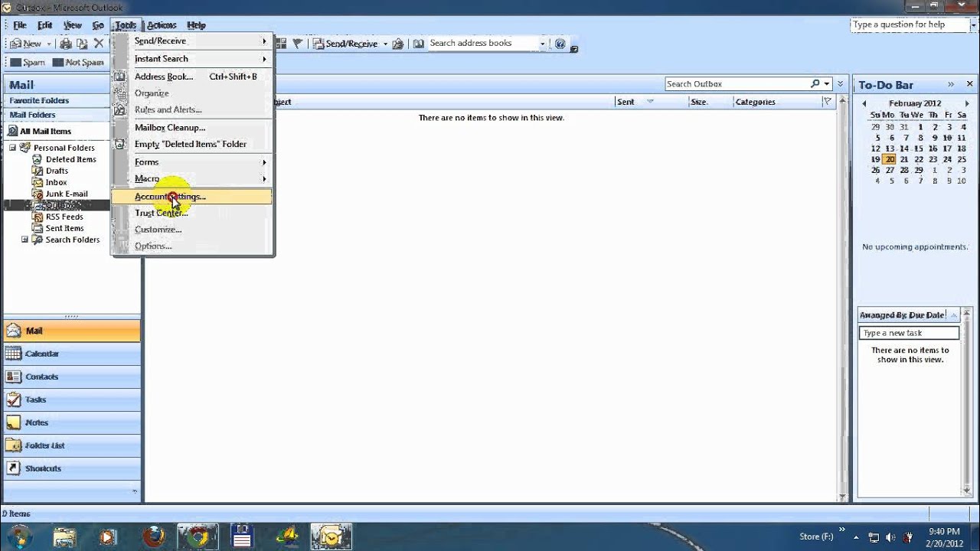Open Windows Media Player from taskbar
Image resolution: width=980 pixels, height=551 pixels.
(x=108, y=537)
